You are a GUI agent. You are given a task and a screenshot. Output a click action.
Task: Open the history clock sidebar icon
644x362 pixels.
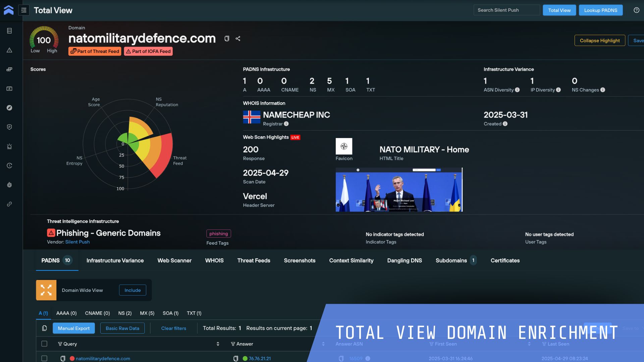pyautogui.click(x=9, y=166)
